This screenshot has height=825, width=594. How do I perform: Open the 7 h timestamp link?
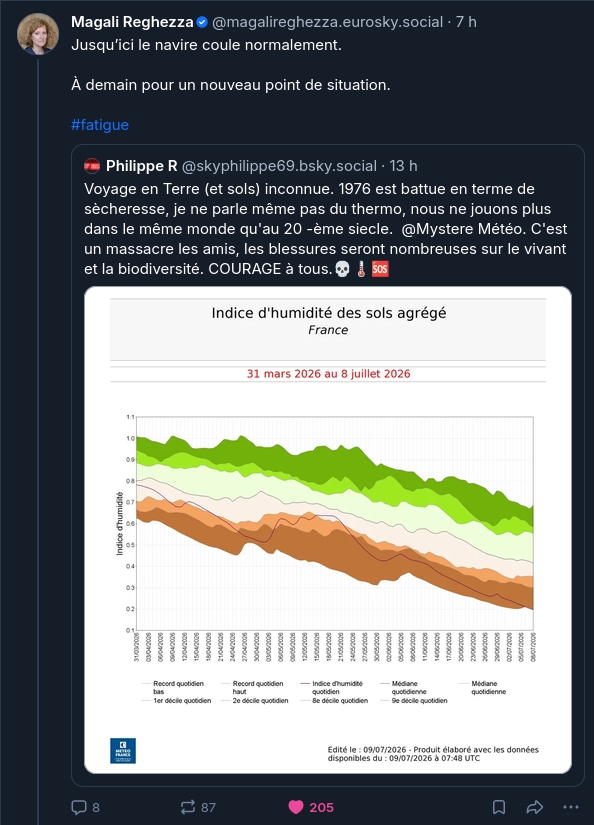pyautogui.click(x=466, y=22)
